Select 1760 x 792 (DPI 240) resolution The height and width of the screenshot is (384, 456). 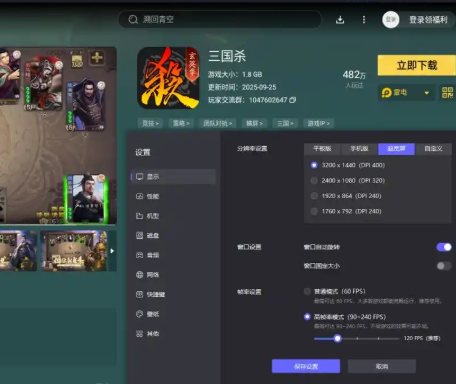click(x=314, y=211)
